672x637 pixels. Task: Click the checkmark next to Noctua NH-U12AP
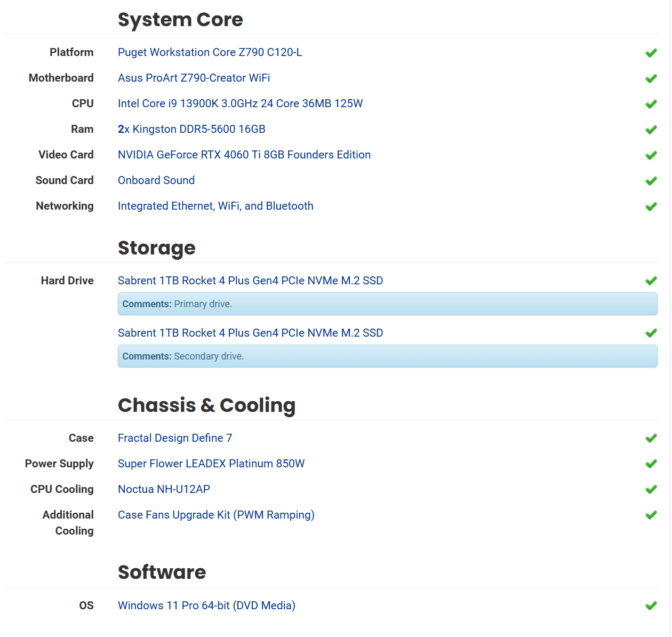point(651,490)
